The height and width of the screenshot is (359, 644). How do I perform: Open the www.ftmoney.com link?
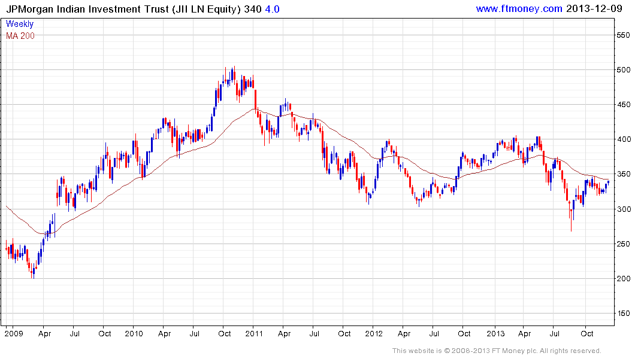[519, 8]
